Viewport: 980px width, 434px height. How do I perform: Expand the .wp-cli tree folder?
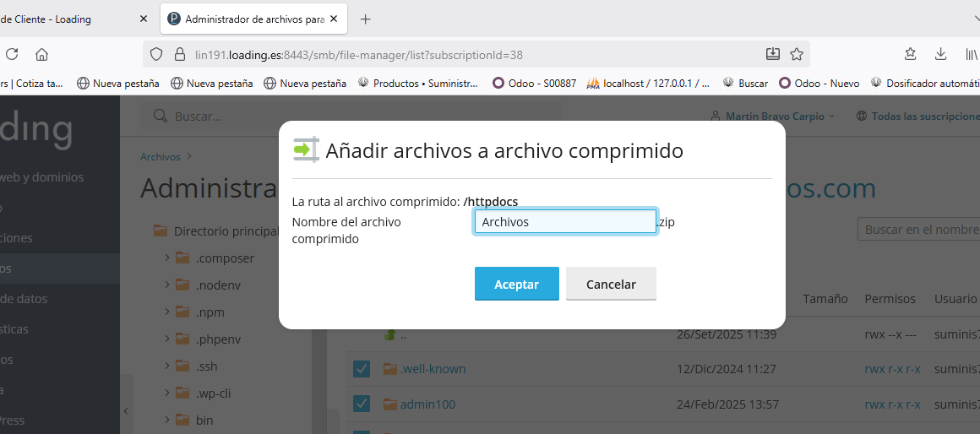[167, 392]
